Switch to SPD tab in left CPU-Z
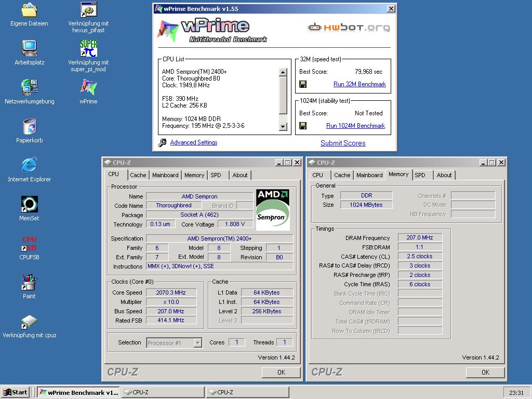 (x=216, y=175)
